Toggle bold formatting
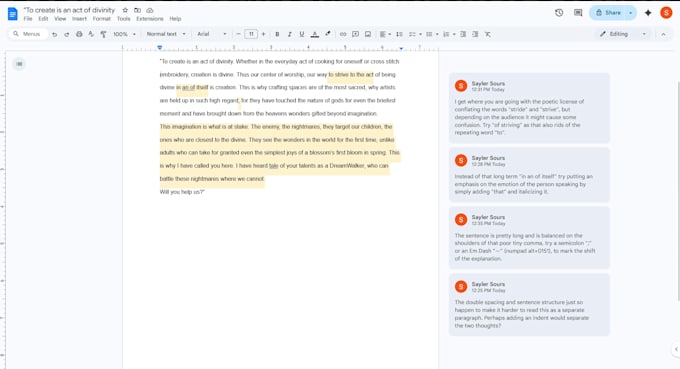 point(277,34)
